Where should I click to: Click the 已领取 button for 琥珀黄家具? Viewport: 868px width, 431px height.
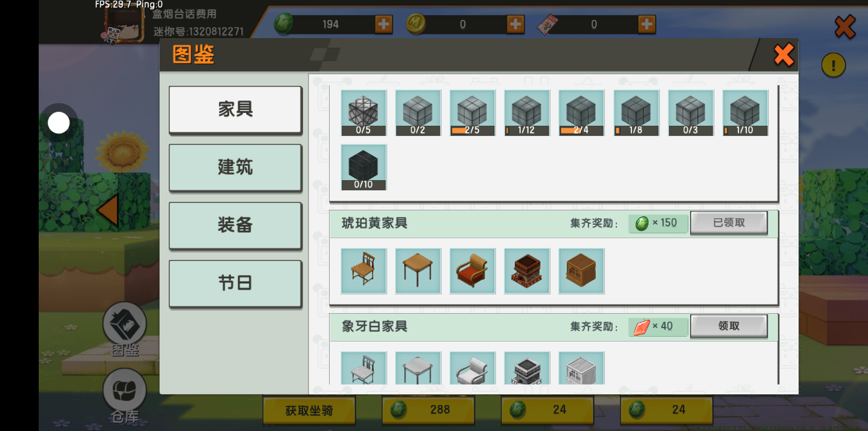(x=729, y=223)
